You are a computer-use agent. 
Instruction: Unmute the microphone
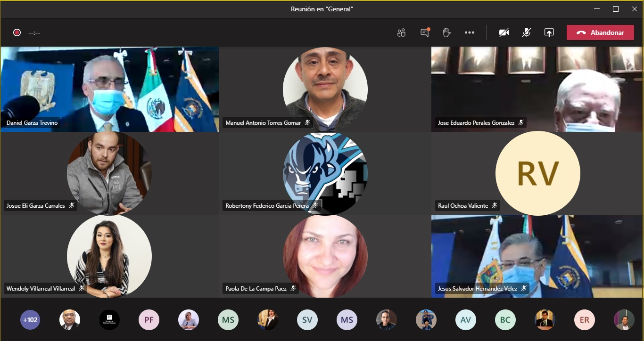[527, 32]
